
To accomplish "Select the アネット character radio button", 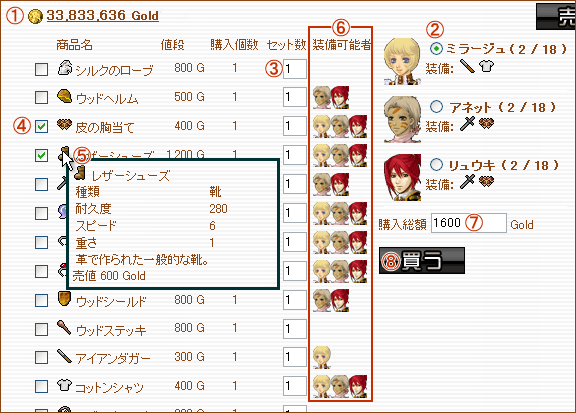I will click(x=436, y=107).
